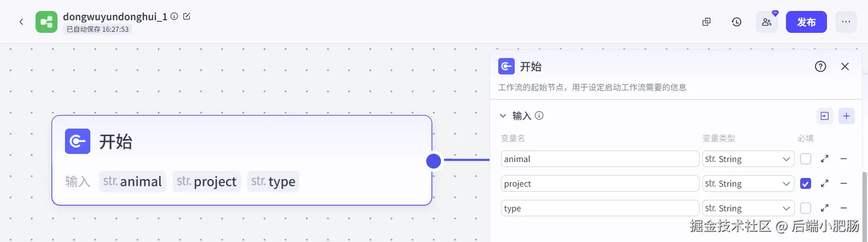Open the collaborators icon
This screenshot has height=242, width=868.
pyautogui.click(x=767, y=22)
